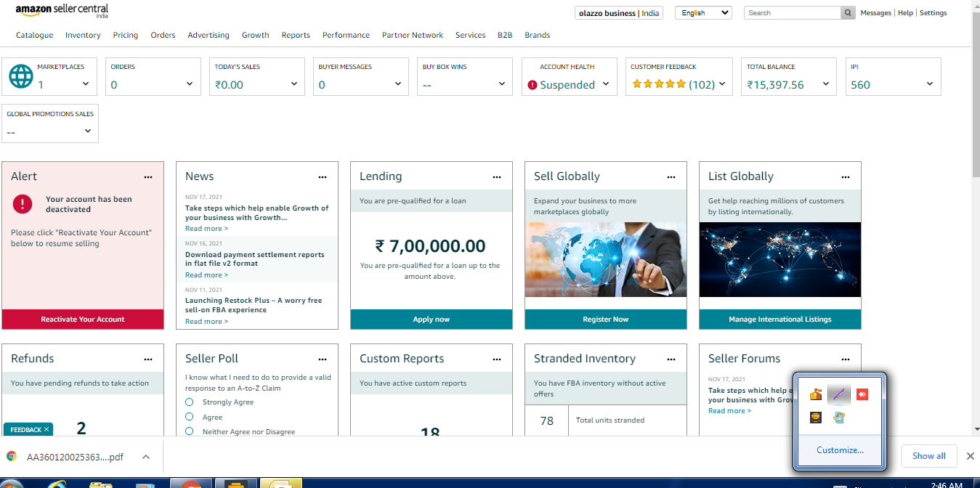Open the Inventory menu
The width and height of the screenshot is (980, 488).
tap(83, 35)
